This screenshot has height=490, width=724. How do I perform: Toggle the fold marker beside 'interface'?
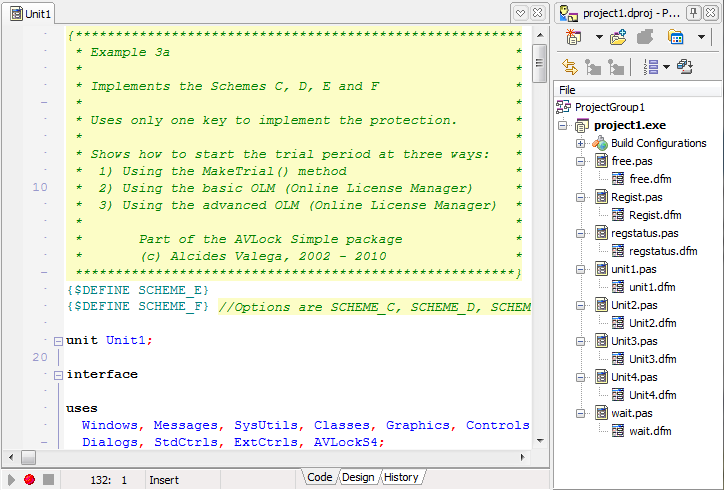(x=58, y=375)
